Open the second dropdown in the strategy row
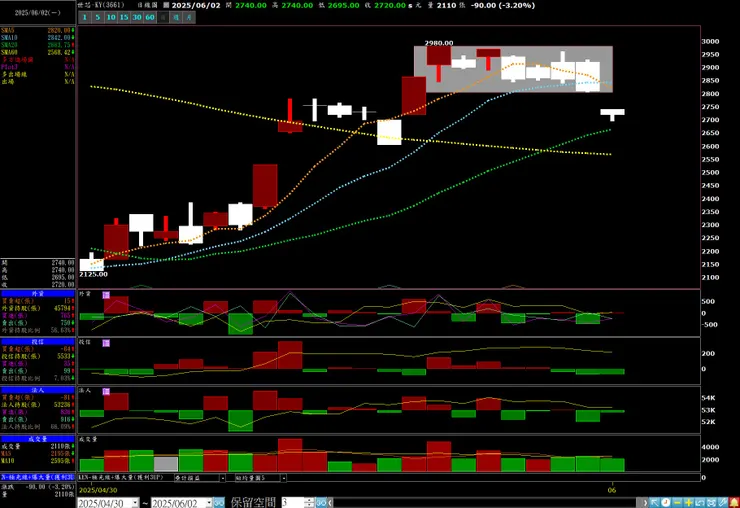Image resolution: width=740 pixels, height=508 pixels. tap(283, 478)
